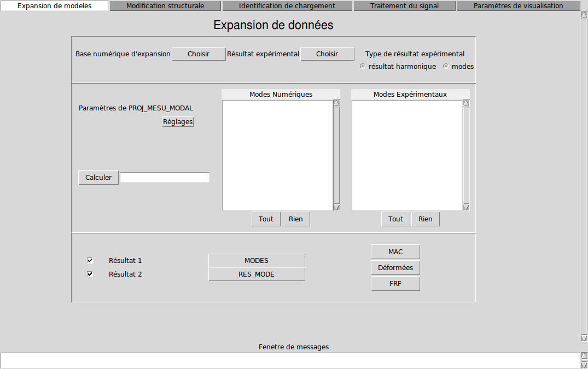588x369 pixels.
Task: Click down arrow of Modes Numériques scrollbar
Action: (x=336, y=207)
